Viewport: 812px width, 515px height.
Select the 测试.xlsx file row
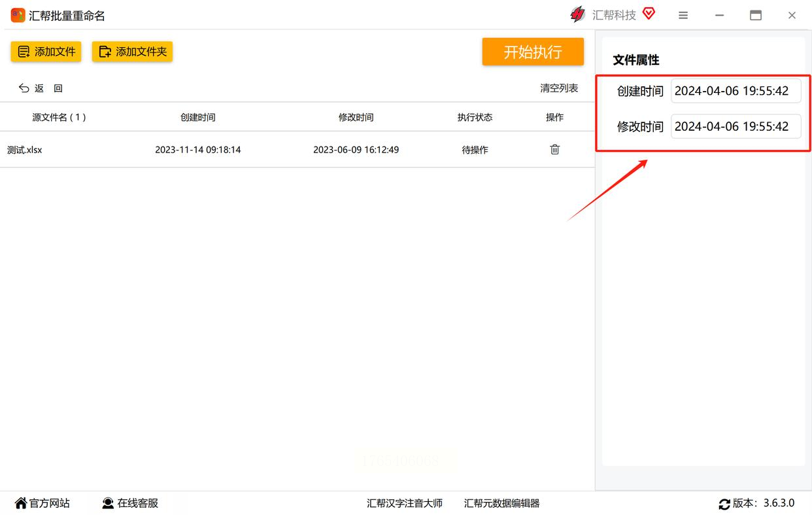click(262, 150)
